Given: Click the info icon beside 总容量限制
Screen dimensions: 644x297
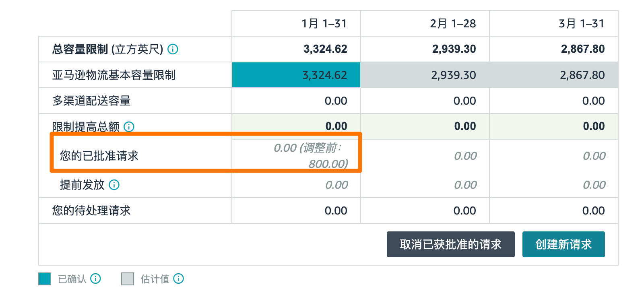Looking at the screenshot, I should (x=173, y=49).
